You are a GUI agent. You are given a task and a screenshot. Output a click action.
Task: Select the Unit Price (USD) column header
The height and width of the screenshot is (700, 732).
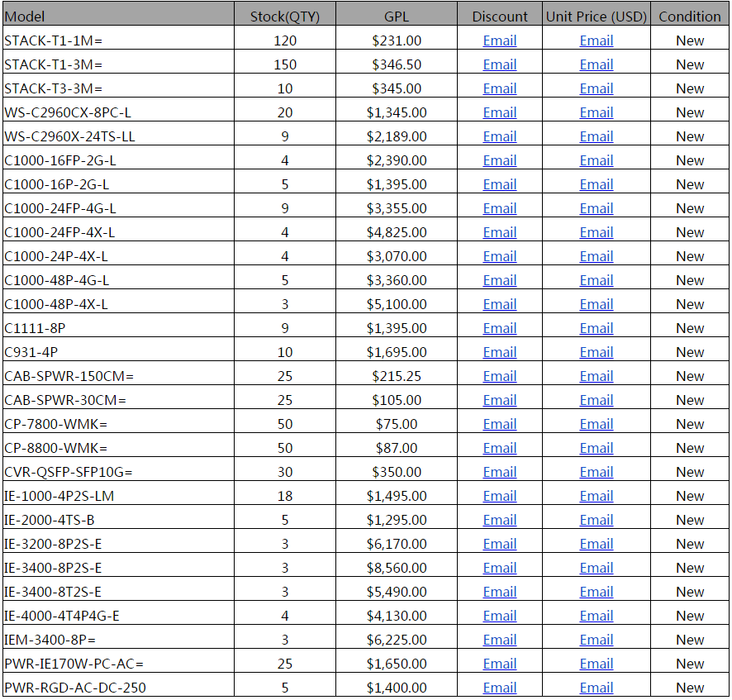click(597, 14)
